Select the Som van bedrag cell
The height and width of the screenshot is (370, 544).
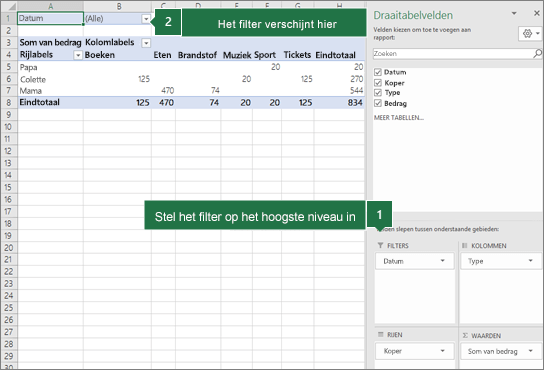tap(50, 43)
